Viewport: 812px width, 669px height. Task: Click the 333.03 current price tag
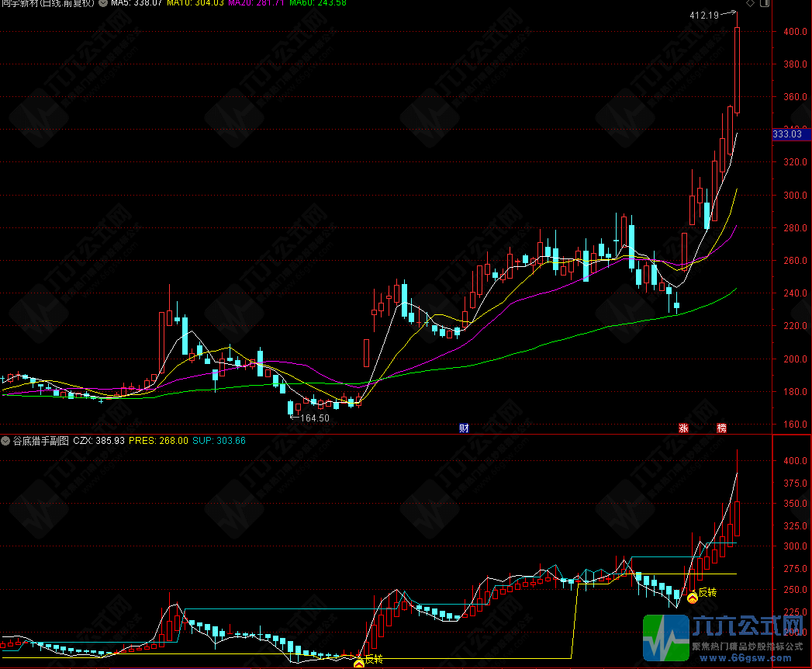791,134
